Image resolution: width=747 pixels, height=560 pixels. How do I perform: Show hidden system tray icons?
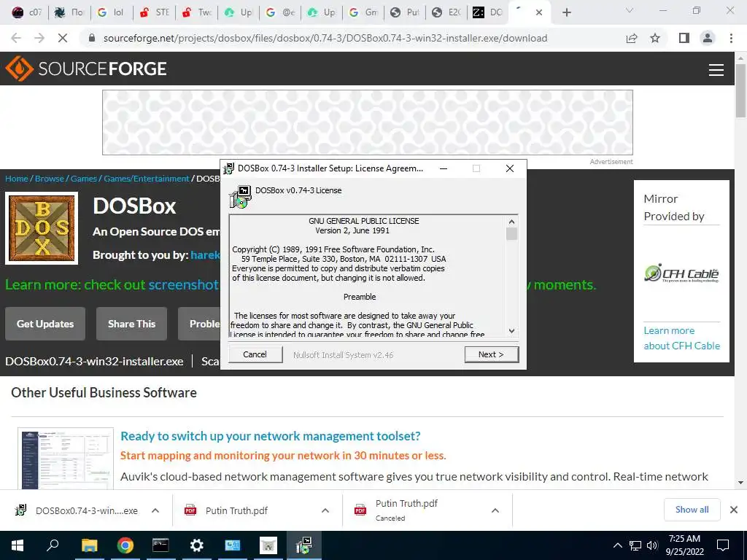pyautogui.click(x=617, y=545)
